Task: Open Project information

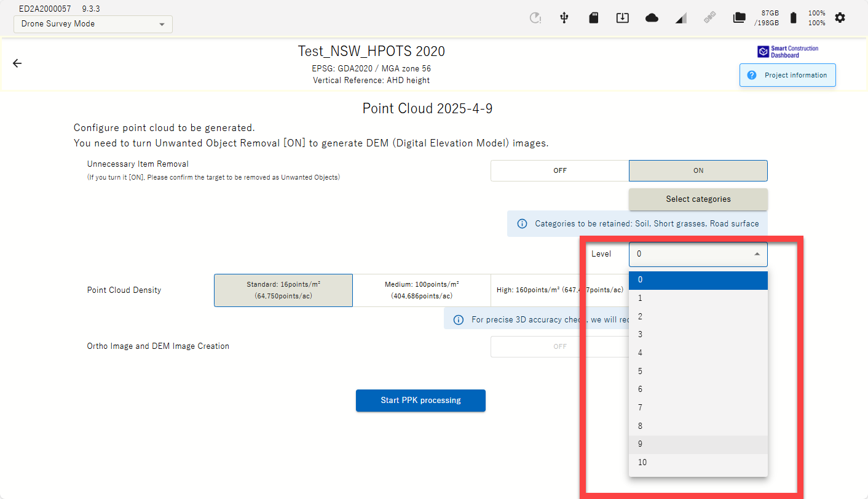Action: pos(787,75)
